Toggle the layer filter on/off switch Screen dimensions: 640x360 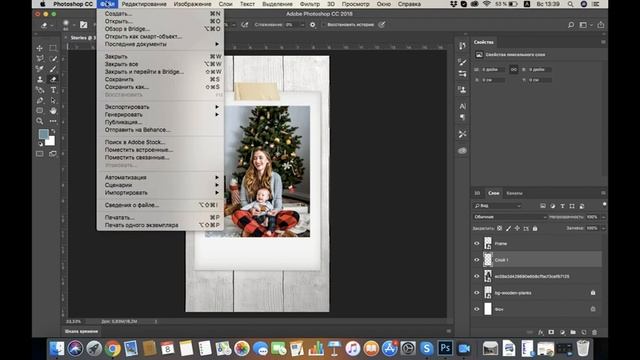click(x=604, y=205)
